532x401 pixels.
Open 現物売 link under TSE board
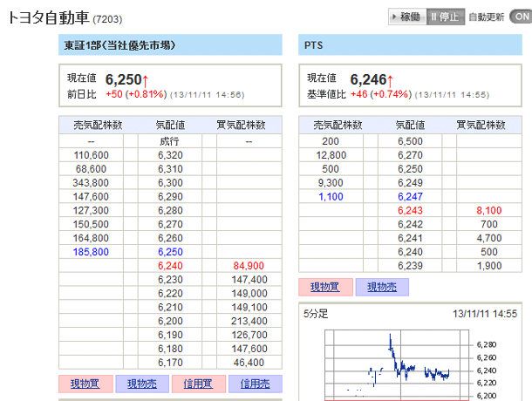pos(142,384)
